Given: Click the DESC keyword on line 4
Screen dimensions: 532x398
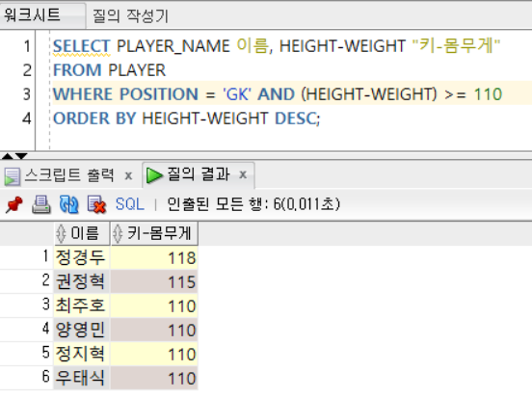Looking at the screenshot, I should [297, 119].
